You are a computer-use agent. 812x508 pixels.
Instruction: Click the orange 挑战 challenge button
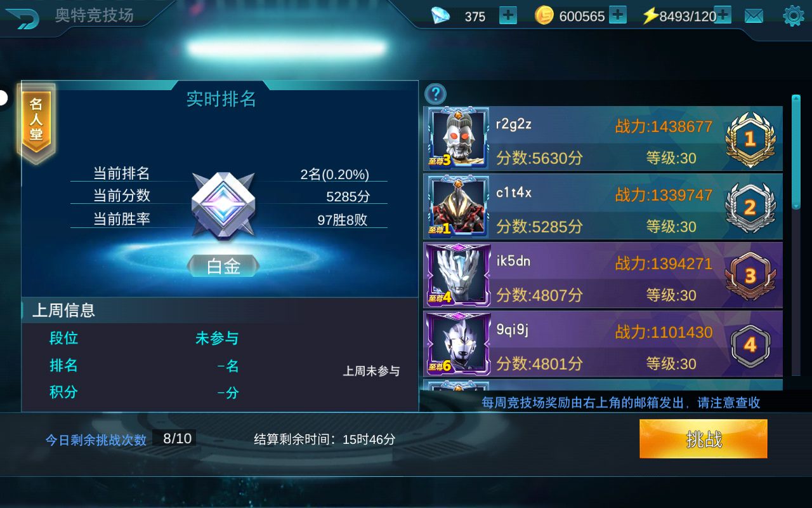[x=704, y=439]
